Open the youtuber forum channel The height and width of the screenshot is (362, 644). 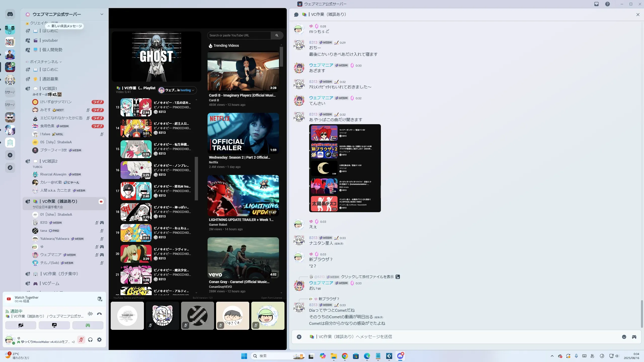[50, 40]
